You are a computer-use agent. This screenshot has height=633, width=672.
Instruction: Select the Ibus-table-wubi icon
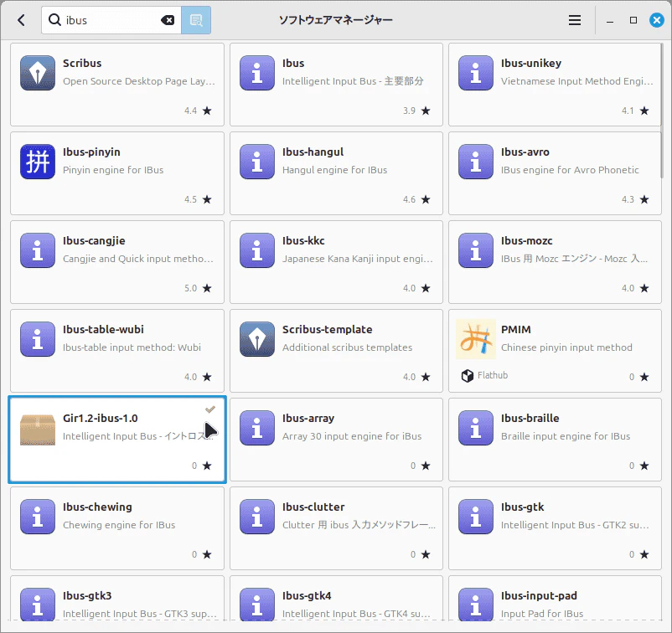tap(38, 339)
